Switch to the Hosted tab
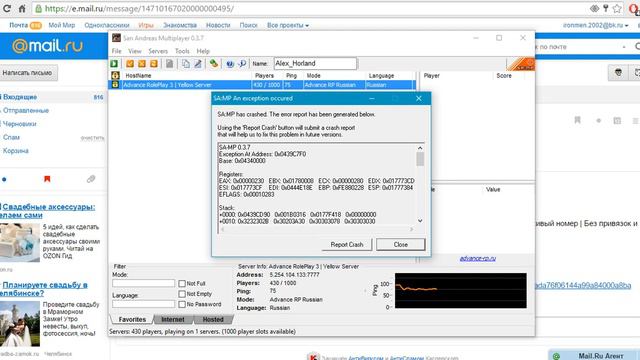 tap(213, 320)
